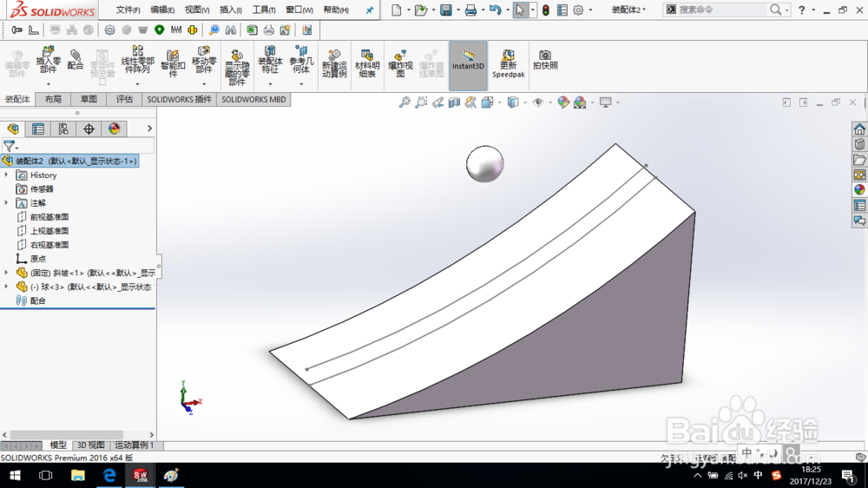
Task: Open Reference Geometry (参考几何体)
Action: click(301, 61)
